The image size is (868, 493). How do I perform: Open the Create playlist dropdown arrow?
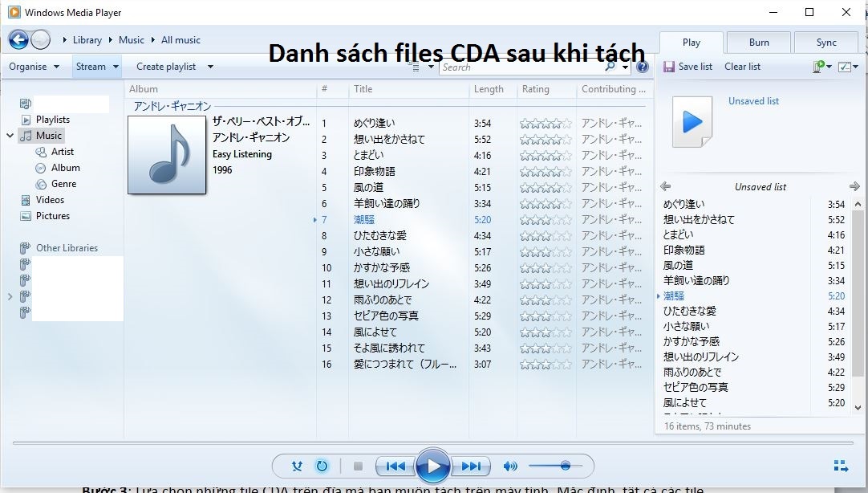[210, 67]
